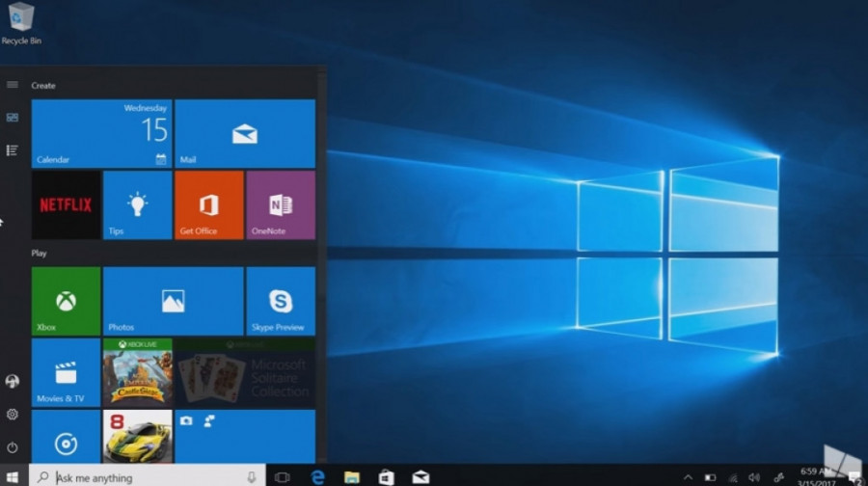Switch to pinned tiles view
Screen dimensions: 868x486
(13, 118)
